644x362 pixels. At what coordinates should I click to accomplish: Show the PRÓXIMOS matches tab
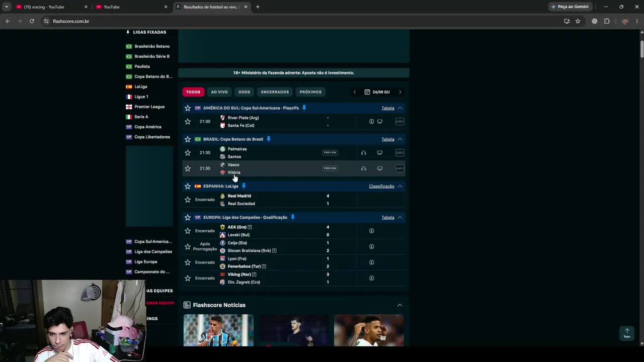310,92
